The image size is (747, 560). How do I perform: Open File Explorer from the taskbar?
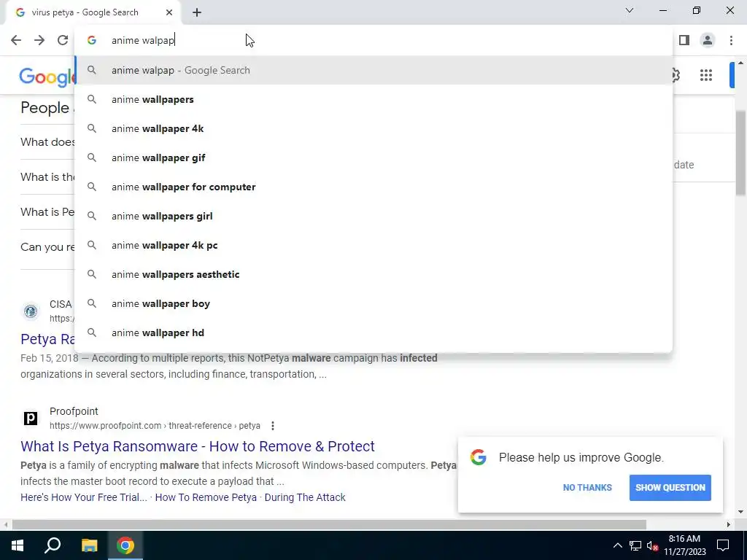[89, 545]
